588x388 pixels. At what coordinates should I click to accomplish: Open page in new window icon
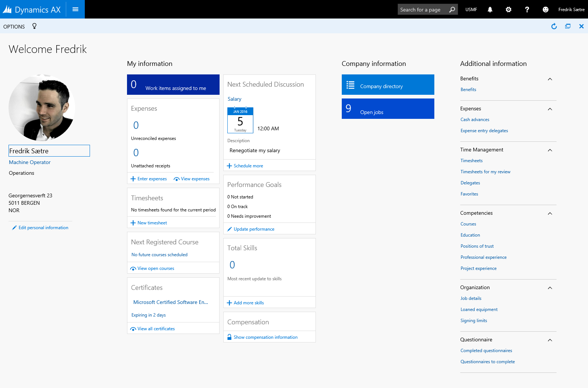(568, 26)
